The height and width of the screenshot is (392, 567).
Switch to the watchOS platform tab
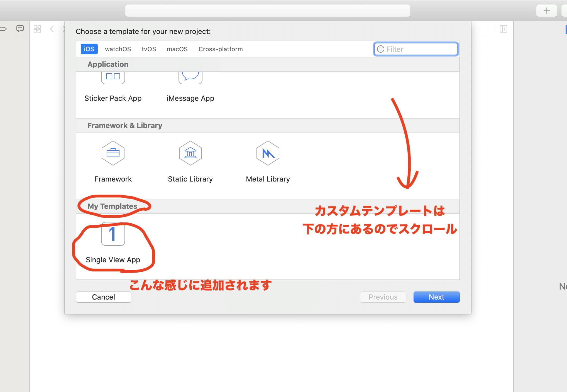pyautogui.click(x=118, y=49)
